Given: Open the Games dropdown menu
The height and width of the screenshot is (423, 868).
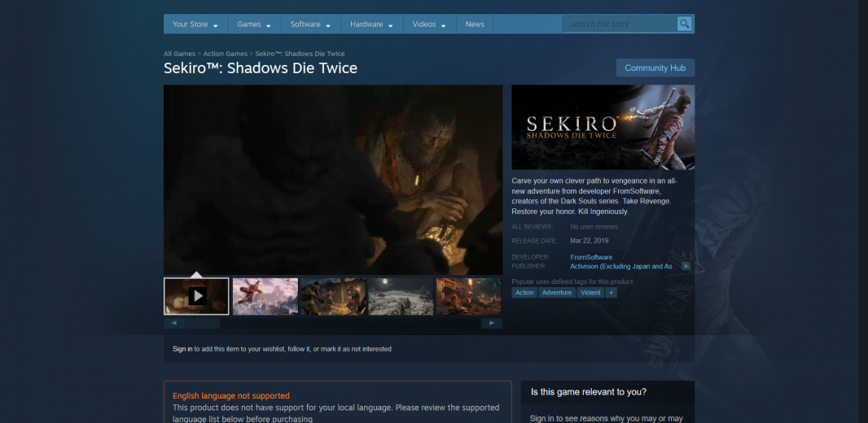Looking at the screenshot, I should (254, 24).
